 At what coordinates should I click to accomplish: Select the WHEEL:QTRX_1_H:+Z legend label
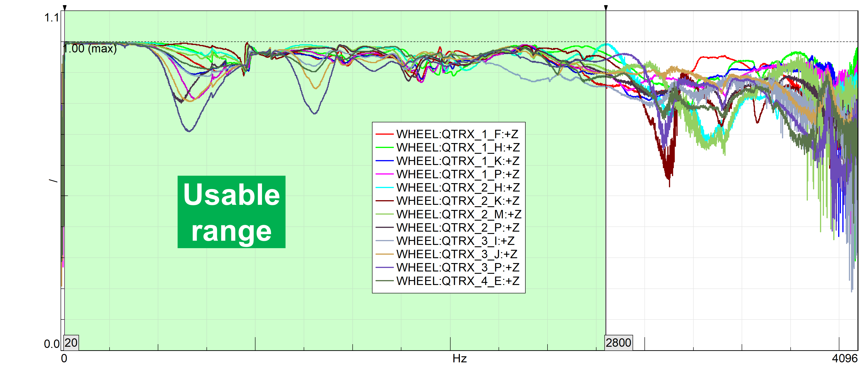[458, 147]
